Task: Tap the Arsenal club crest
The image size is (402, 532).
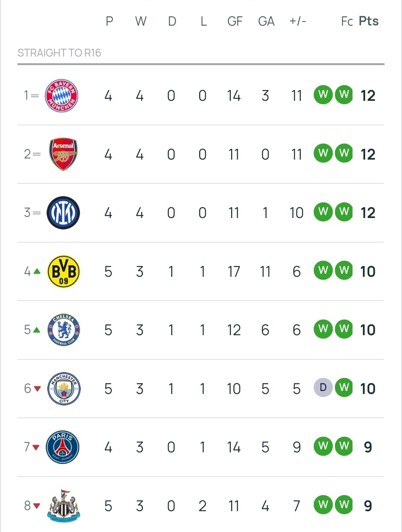Action: click(63, 154)
